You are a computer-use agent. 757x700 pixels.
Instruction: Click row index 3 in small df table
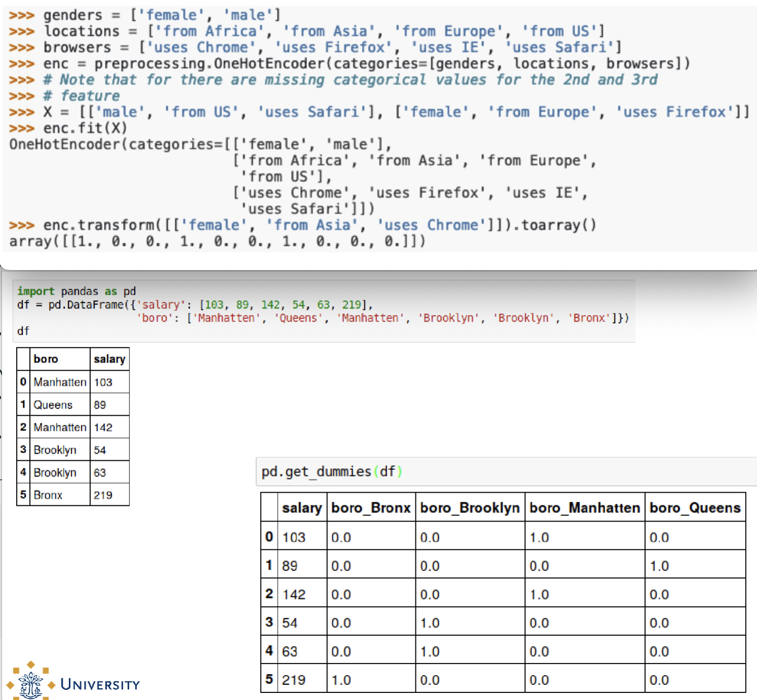pyautogui.click(x=23, y=449)
